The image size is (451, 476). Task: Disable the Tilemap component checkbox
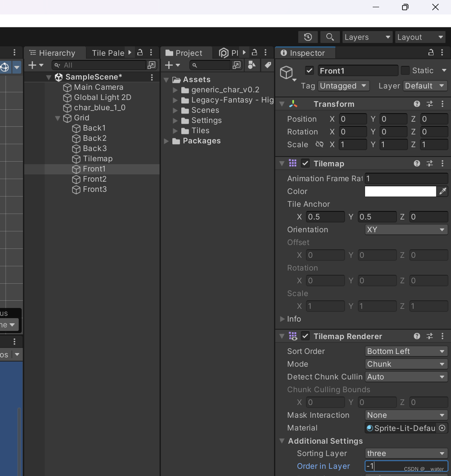[x=305, y=163]
